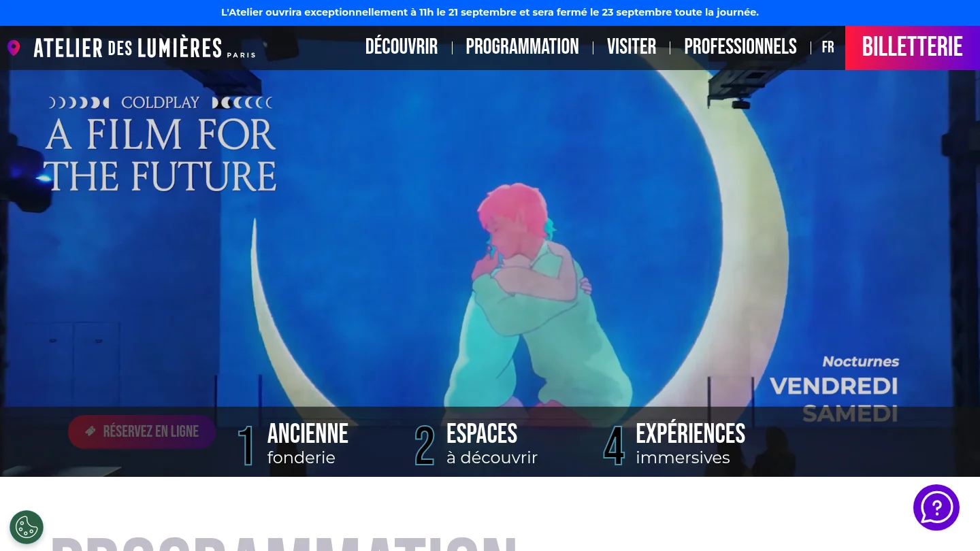Viewport: 980px width, 551px height.
Task: Click the ticket icon on Réservez en ligne
Action: (x=91, y=431)
